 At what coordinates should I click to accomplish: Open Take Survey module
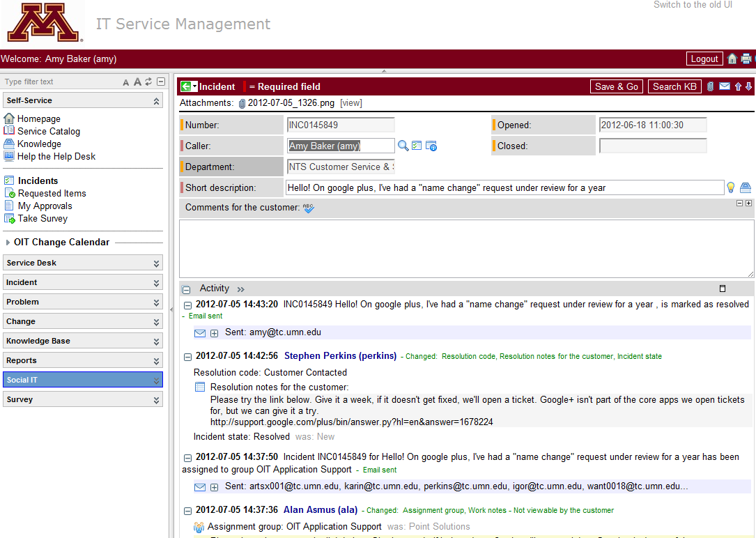(43, 218)
